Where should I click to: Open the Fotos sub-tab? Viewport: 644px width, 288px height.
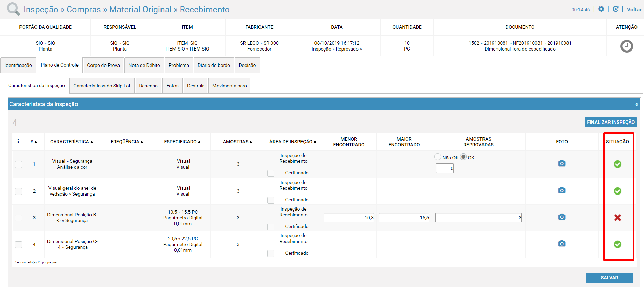click(172, 86)
